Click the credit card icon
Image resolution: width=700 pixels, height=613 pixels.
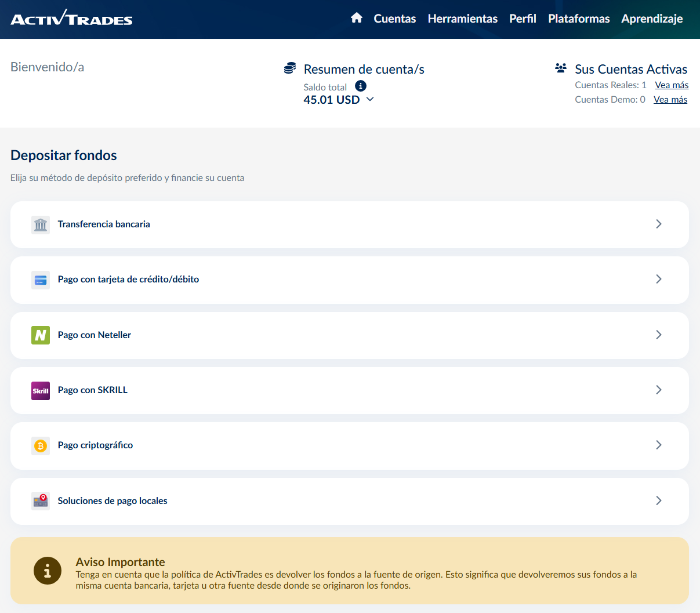(x=41, y=280)
